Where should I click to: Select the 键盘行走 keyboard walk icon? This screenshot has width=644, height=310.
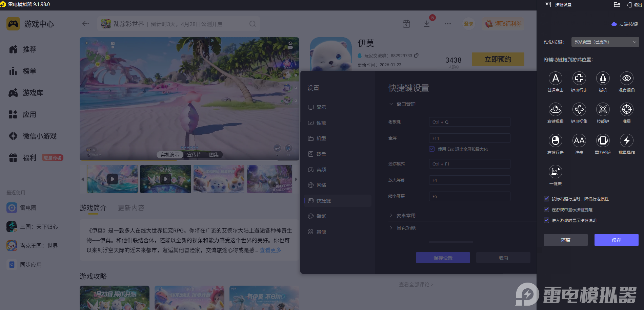pyautogui.click(x=579, y=78)
